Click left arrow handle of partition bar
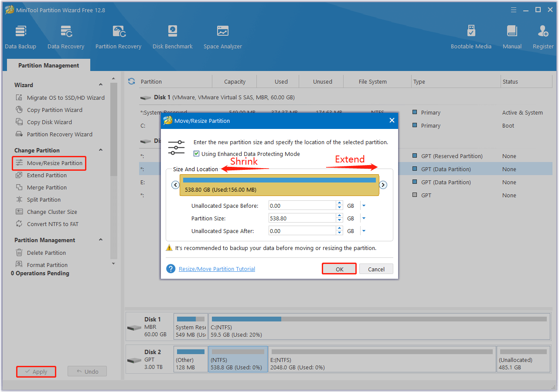Viewport: 559px width, 392px height. [x=175, y=185]
